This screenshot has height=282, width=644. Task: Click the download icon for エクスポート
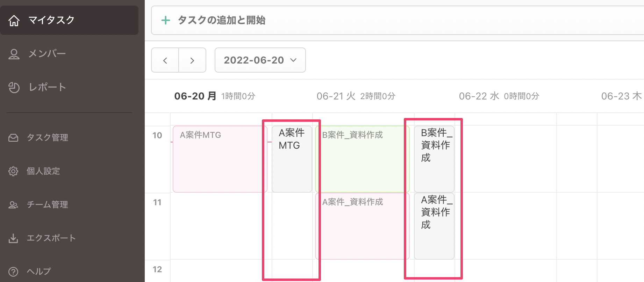(x=13, y=238)
